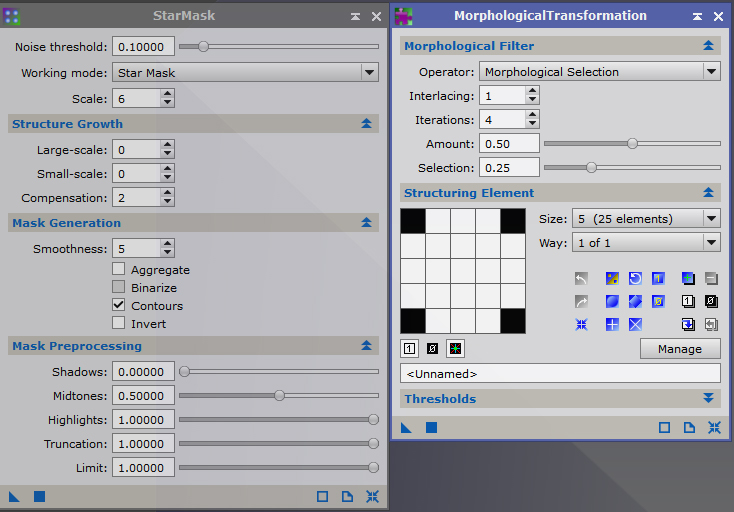Set all structure elements with the blue '1' icon
This screenshot has height=512, width=734.
[x=658, y=279]
